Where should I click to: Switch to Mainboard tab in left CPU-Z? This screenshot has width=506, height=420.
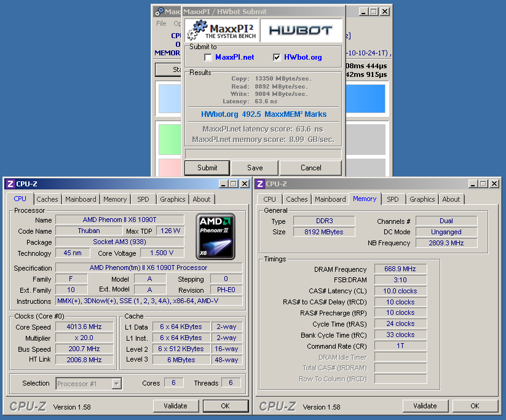(x=81, y=199)
